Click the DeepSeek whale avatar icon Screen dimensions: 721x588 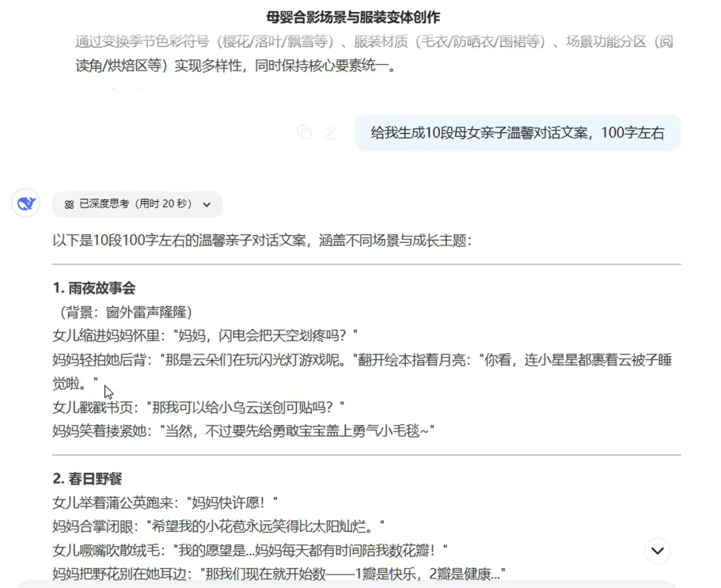click(x=26, y=203)
